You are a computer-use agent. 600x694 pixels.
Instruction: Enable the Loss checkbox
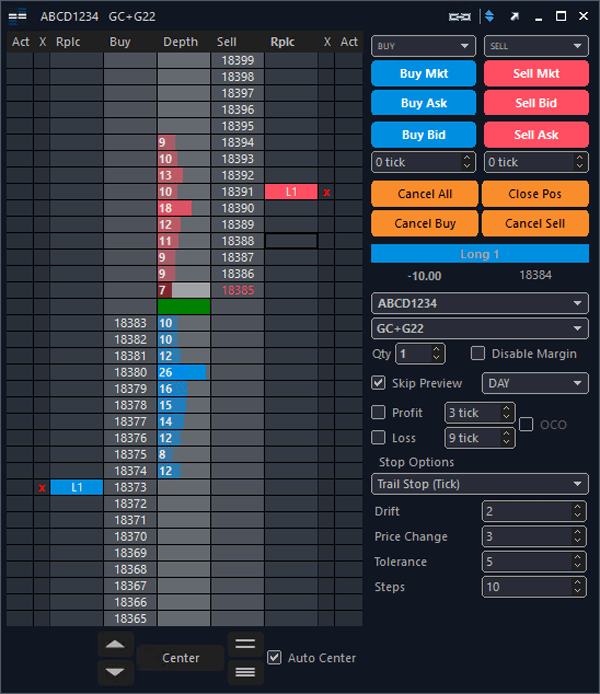[x=378, y=438]
